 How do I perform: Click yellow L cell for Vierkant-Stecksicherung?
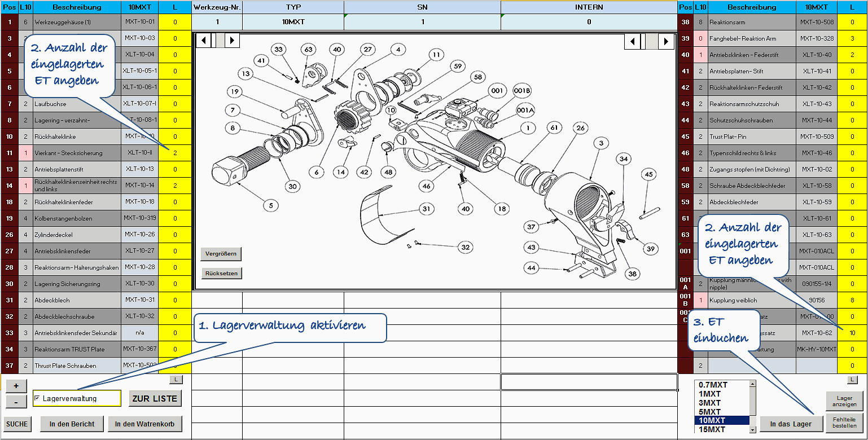[175, 153]
